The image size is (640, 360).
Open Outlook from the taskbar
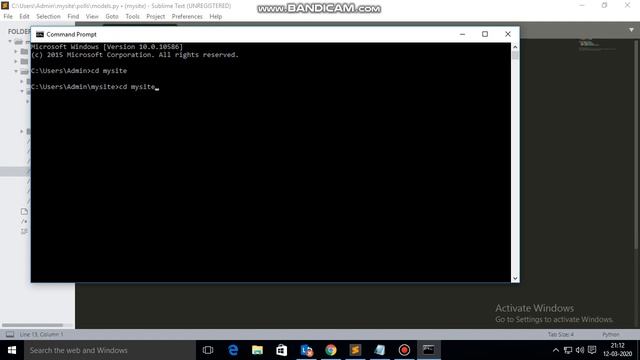coord(306,350)
